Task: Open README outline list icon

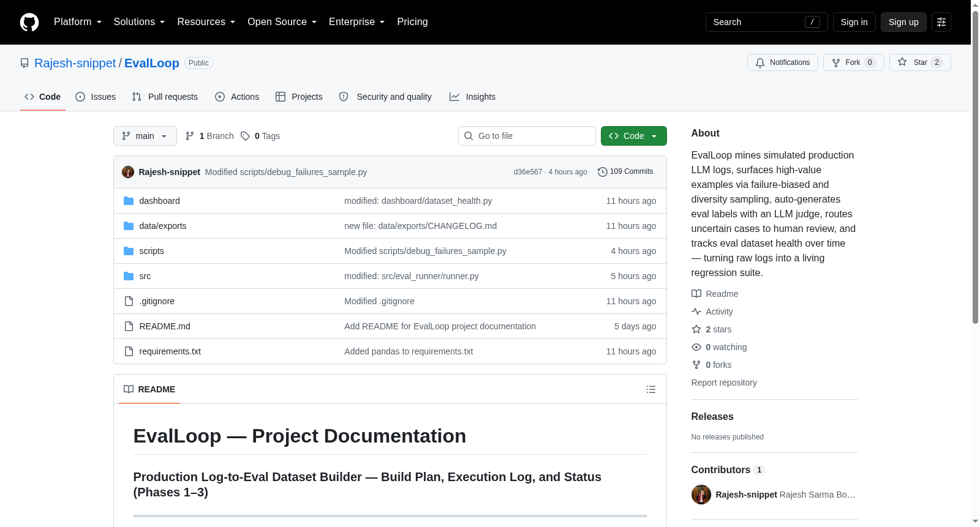Action: tap(651, 389)
